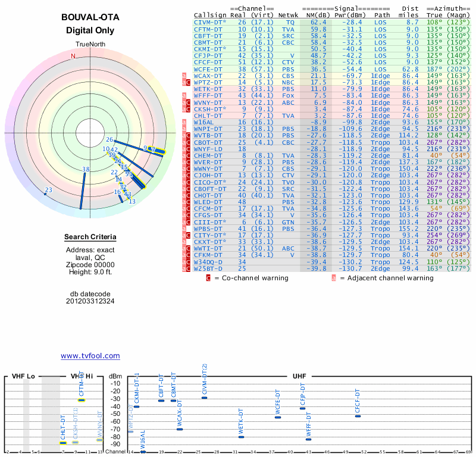
Task: Click the db datecode value 201203312324
Action: tap(90, 301)
